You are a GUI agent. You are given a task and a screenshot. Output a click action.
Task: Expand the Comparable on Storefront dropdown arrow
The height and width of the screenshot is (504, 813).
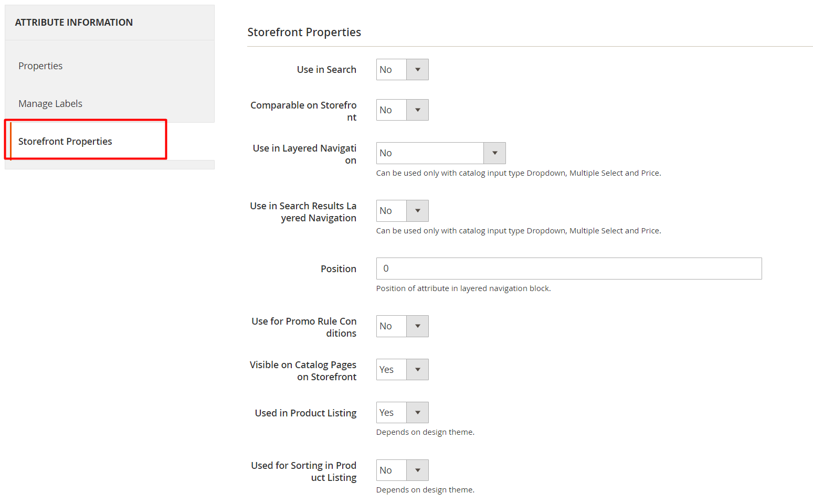(417, 110)
